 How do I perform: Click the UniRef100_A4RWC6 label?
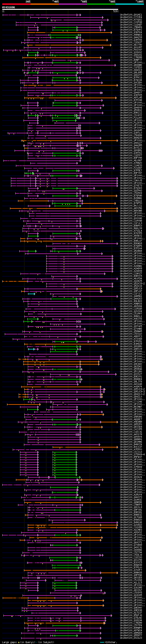[x=131, y=35]
